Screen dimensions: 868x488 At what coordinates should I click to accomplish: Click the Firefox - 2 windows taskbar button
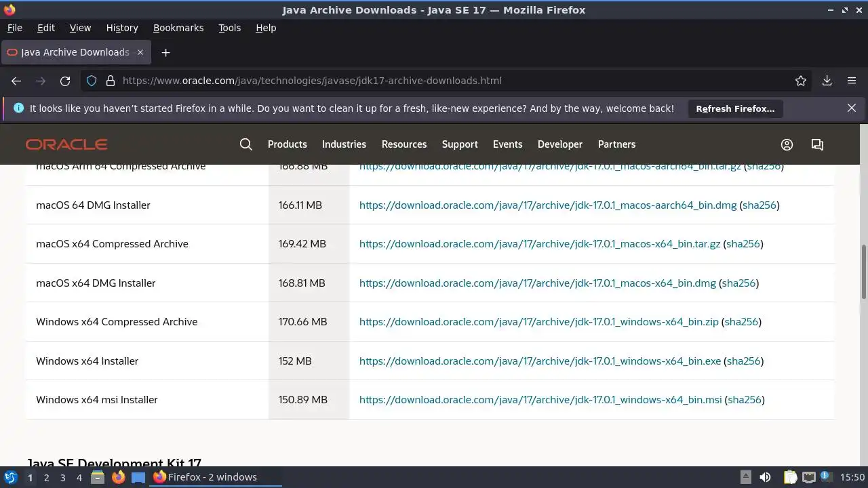[x=215, y=477]
